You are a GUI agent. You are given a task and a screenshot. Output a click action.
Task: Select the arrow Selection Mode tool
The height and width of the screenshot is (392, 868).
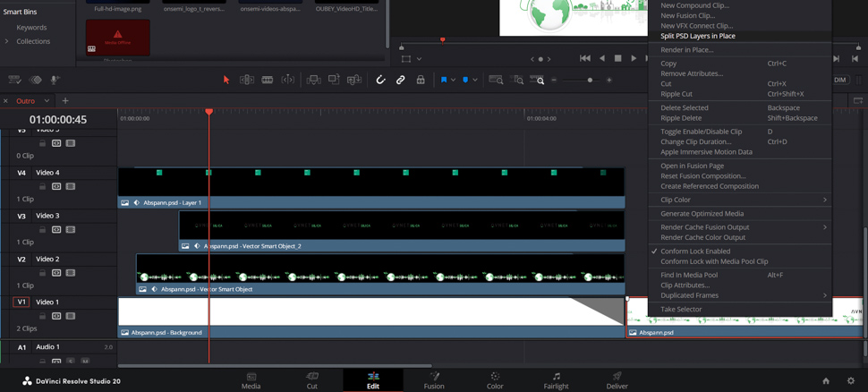[226, 80]
